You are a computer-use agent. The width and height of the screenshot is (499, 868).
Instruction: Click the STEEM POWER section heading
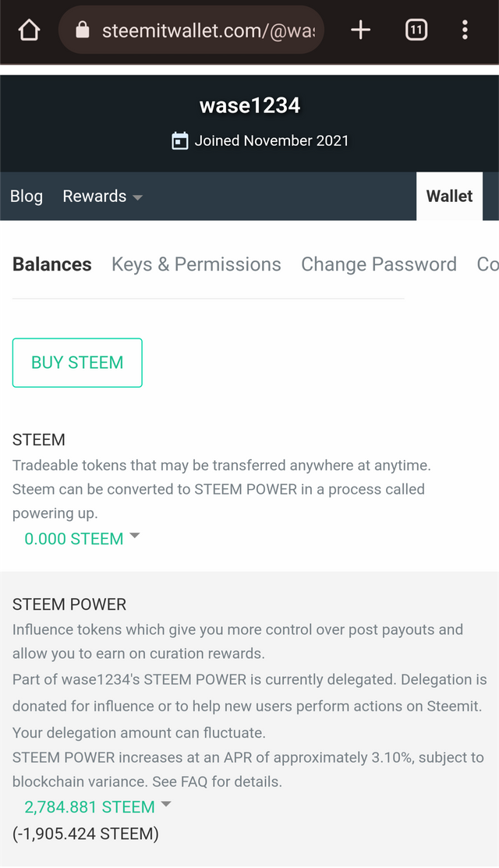tap(69, 604)
